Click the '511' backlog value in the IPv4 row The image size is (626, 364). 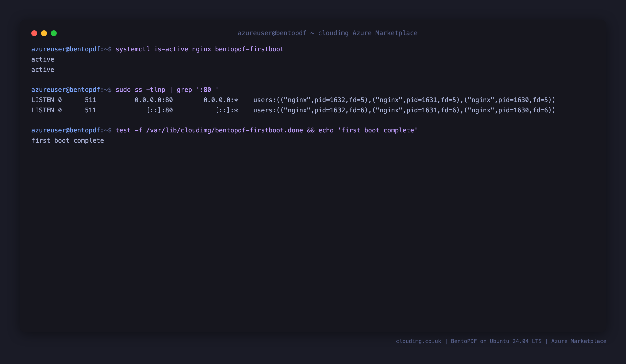coord(91,100)
